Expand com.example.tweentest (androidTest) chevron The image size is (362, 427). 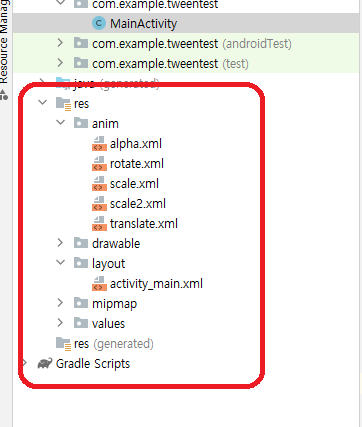point(60,43)
